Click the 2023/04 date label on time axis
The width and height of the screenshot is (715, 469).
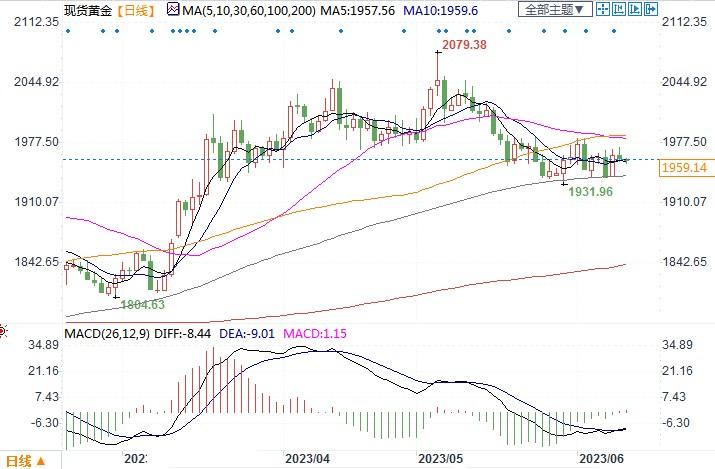point(307,458)
